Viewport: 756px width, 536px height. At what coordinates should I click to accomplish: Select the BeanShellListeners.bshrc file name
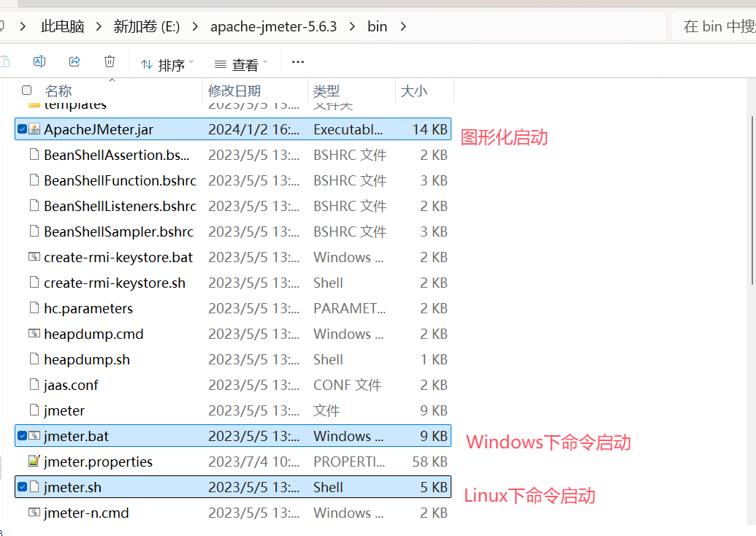[120, 207]
